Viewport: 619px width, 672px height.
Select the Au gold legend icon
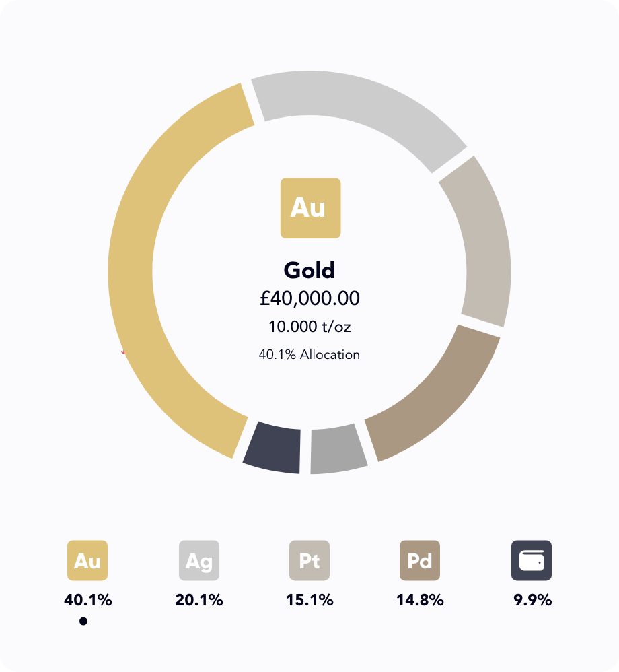point(87,560)
